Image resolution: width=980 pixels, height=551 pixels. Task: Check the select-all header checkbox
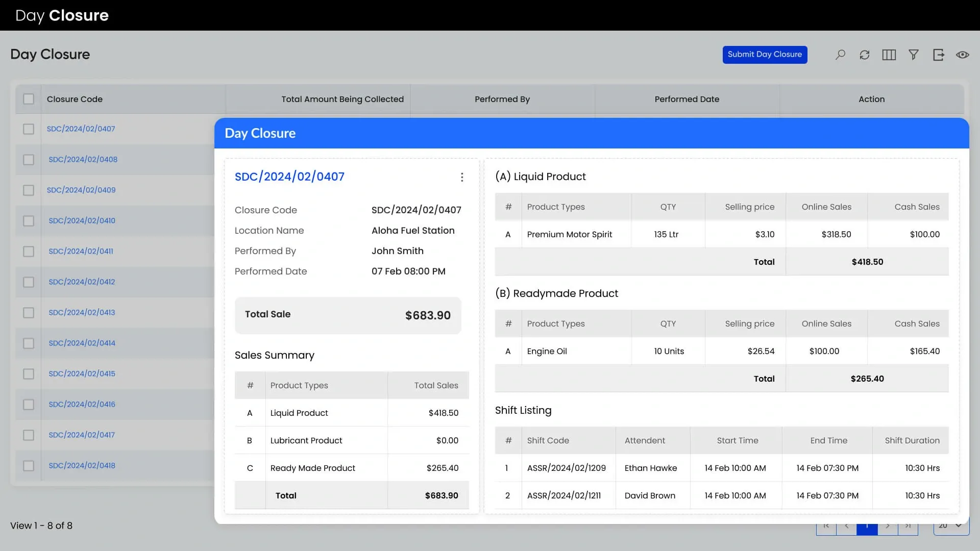coord(29,99)
